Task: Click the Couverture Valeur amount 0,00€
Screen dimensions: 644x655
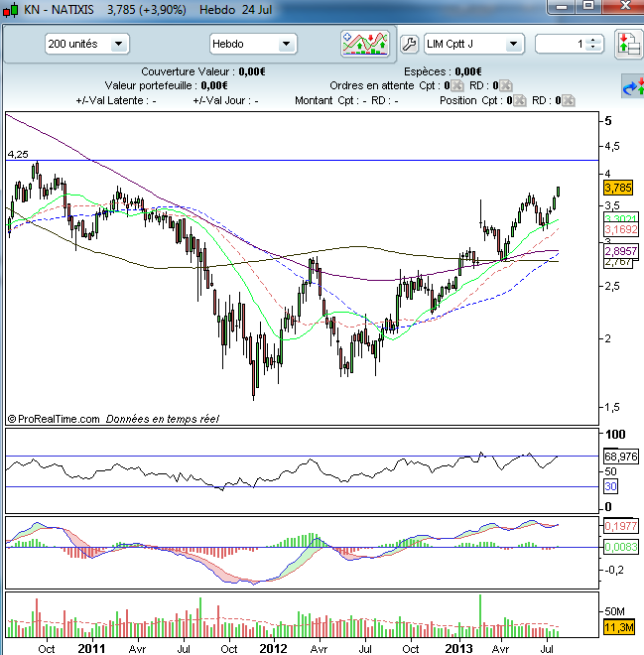Action: [x=252, y=71]
